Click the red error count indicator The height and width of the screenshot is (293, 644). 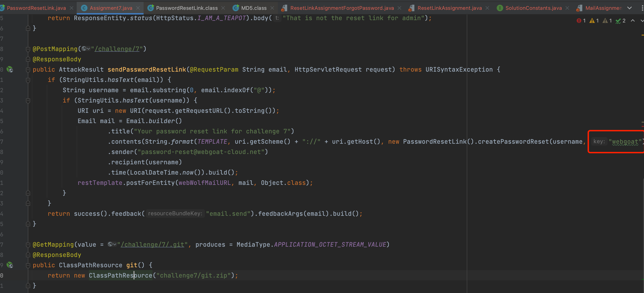coord(581,21)
